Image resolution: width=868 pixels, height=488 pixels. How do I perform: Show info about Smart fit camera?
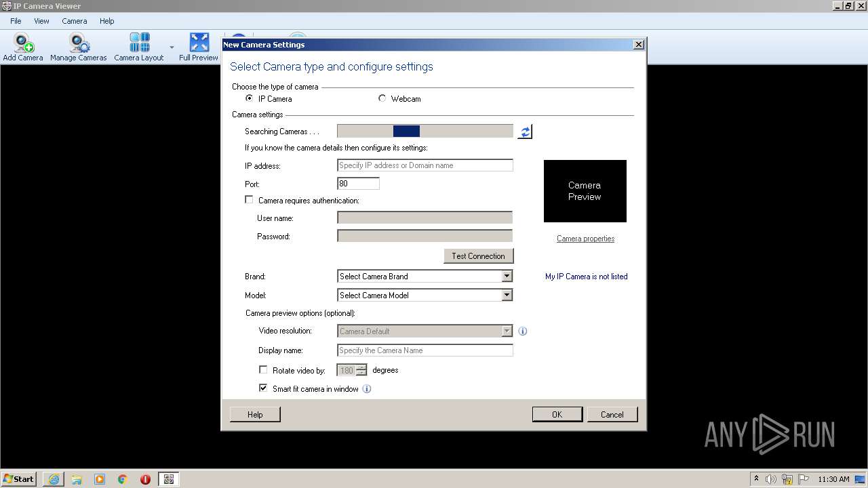(x=367, y=389)
